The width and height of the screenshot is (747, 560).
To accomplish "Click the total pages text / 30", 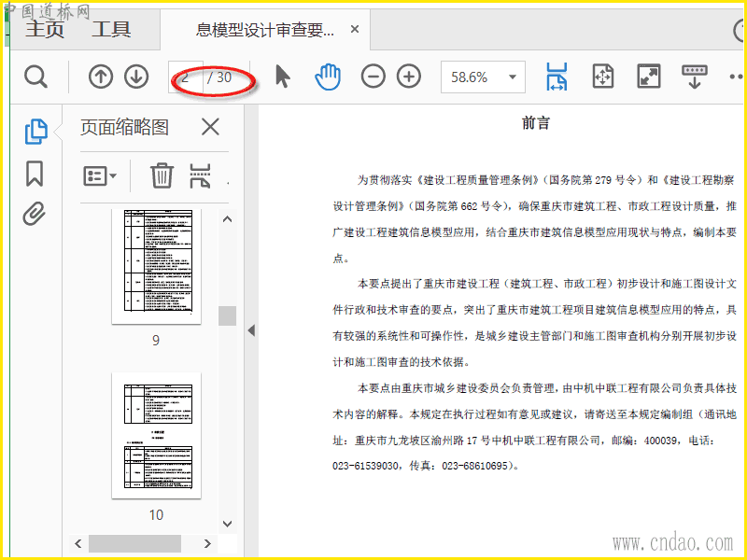I will click(x=219, y=77).
